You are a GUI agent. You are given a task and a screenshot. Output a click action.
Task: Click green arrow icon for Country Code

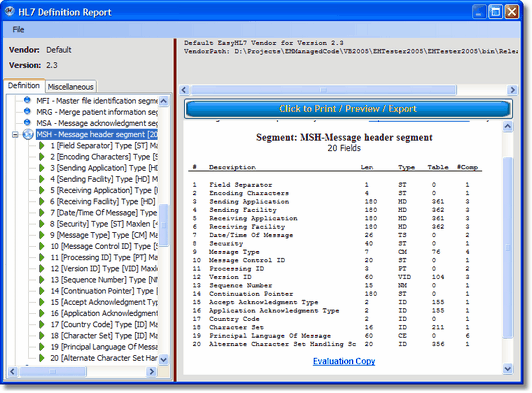pyautogui.click(x=42, y=325)
